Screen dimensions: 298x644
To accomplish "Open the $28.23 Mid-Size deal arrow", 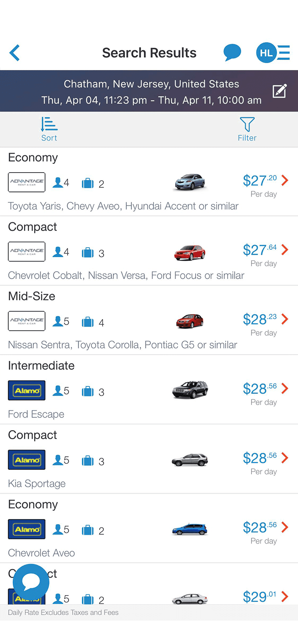I will 284,319.
